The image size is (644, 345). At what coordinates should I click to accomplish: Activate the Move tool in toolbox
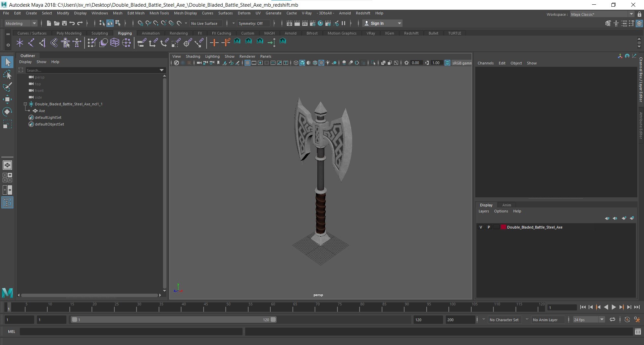pyautogui.click(x=7, y=99)
